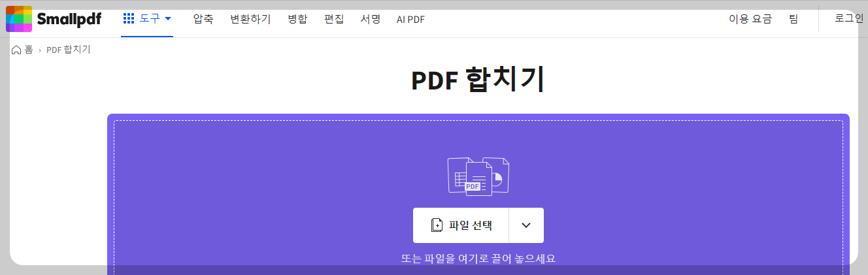Open the Smallpdf wordmark home link
The width and height of the screenshot is (868, 275).
click(69, 19)
